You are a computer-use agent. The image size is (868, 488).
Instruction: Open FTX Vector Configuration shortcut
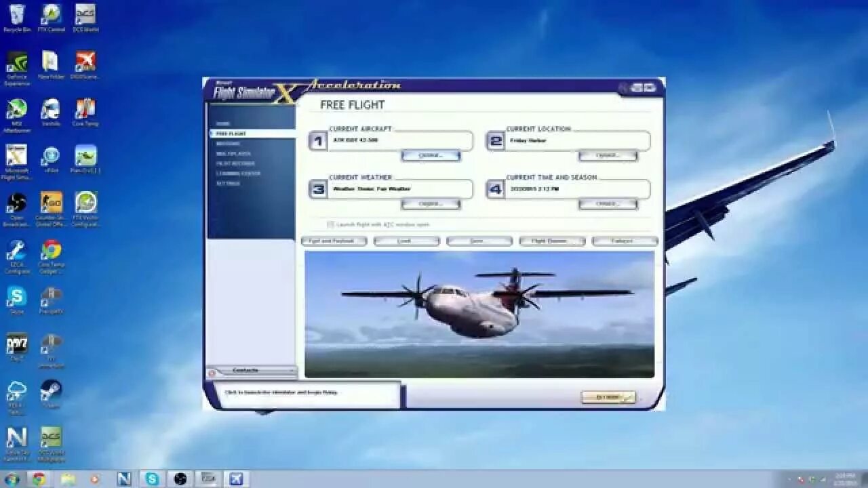pyautogui.click(x=85, y=209)
